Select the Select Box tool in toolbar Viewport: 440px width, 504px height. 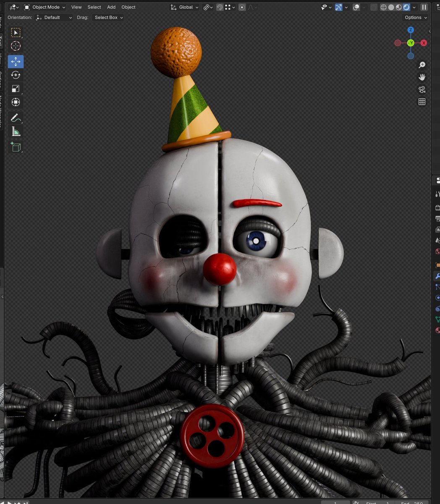[16, 32]
